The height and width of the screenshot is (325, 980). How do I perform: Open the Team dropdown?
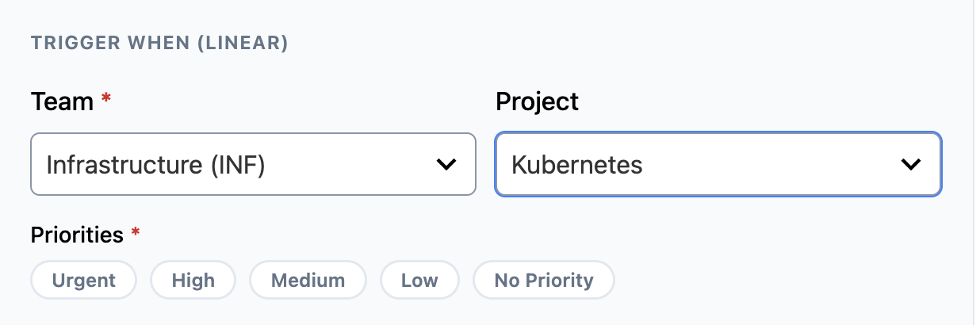(252, 164)
